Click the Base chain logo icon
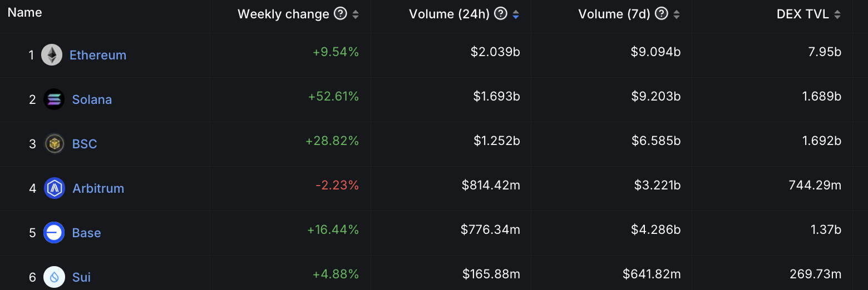Screen dimensions: 868x290 coord(54,233)
